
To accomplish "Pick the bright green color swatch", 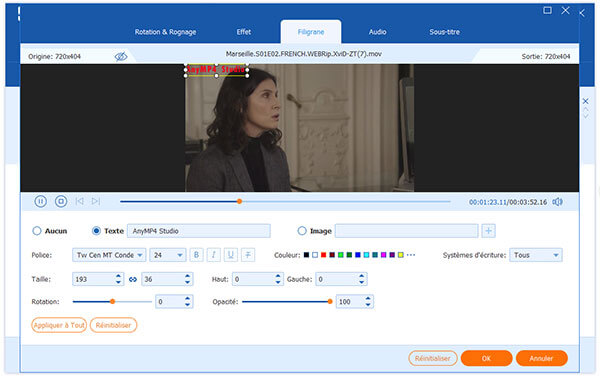I will [x=341, y=255].
